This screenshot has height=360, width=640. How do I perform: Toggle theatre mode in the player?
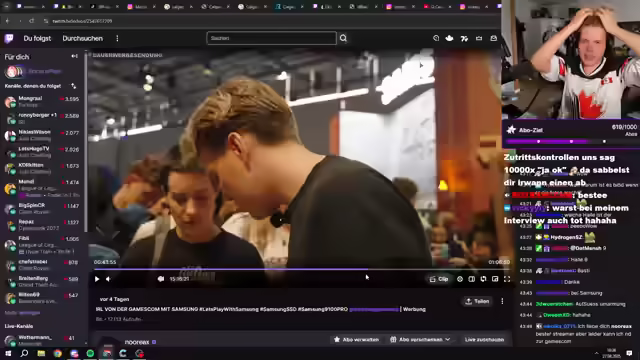[x=471, y=279]
